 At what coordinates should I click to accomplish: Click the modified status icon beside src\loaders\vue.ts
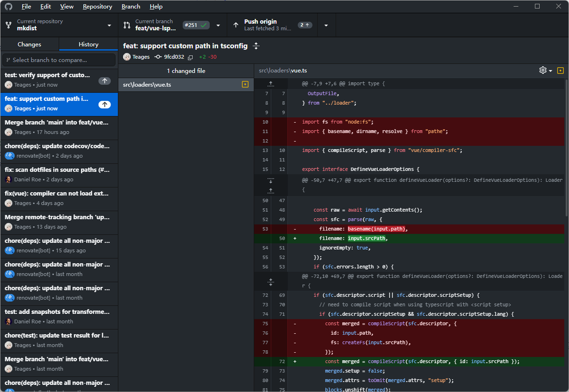245,84
